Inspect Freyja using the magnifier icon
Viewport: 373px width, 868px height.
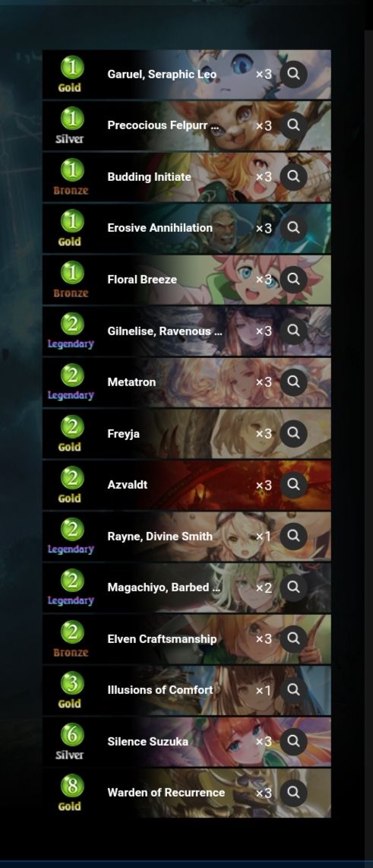[293, 433]
